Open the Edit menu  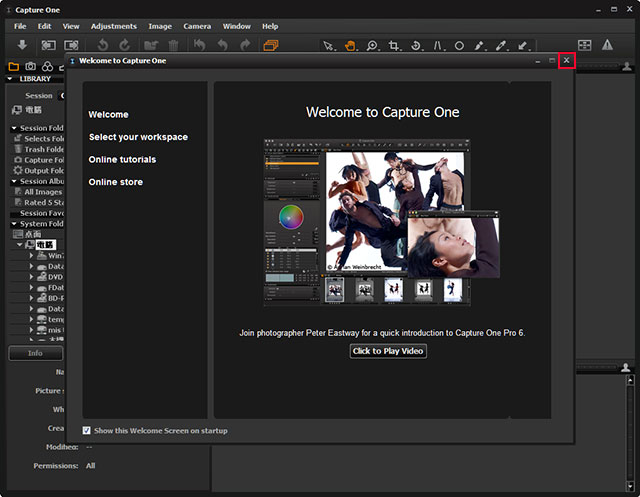point(44,26)
